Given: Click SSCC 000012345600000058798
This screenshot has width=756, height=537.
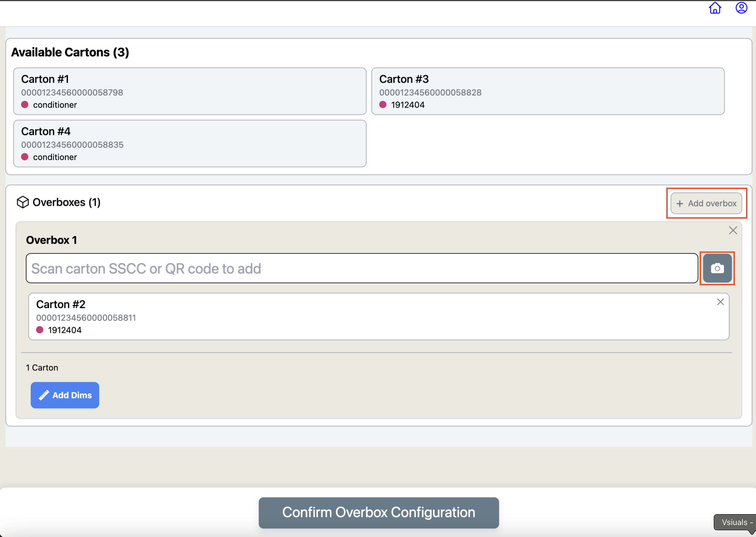Looking at the screenshot, I should [72, 93].
